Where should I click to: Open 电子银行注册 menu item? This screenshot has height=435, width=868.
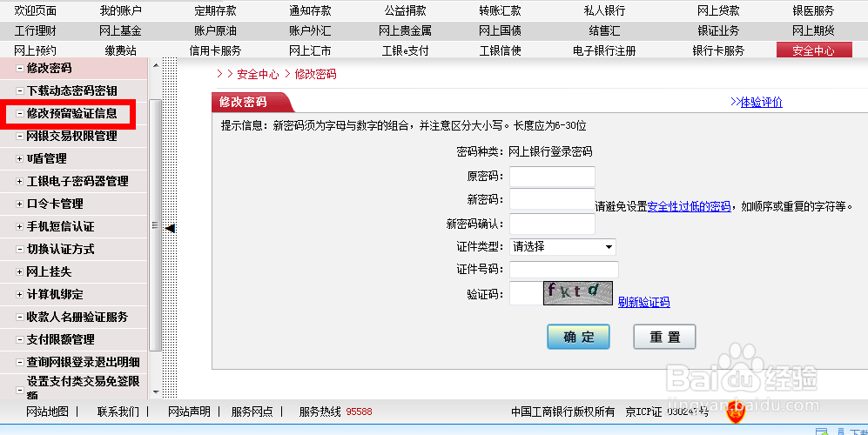point(604,51)
